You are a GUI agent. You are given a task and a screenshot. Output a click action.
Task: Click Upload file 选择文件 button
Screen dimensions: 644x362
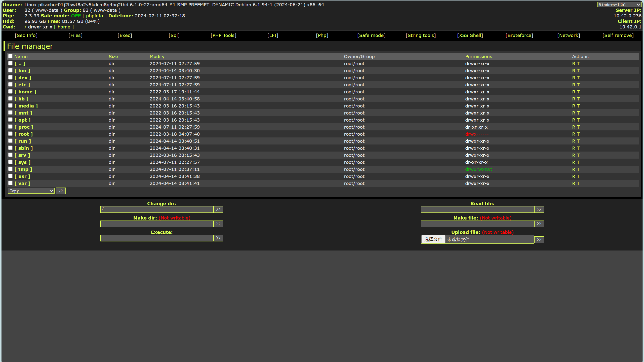tap(433, 239)
